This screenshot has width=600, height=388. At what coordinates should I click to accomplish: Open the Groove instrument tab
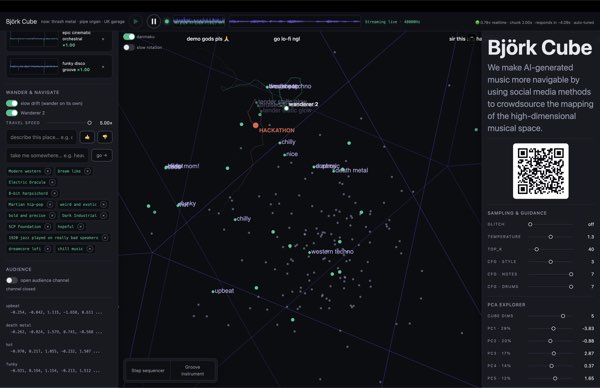(x=192, y=370)
